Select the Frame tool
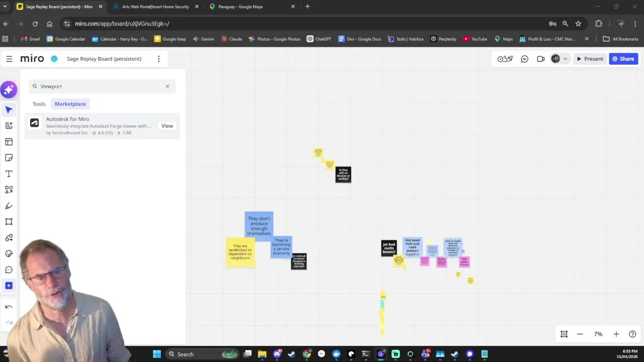The image size is (644, 362). (9, 222)
